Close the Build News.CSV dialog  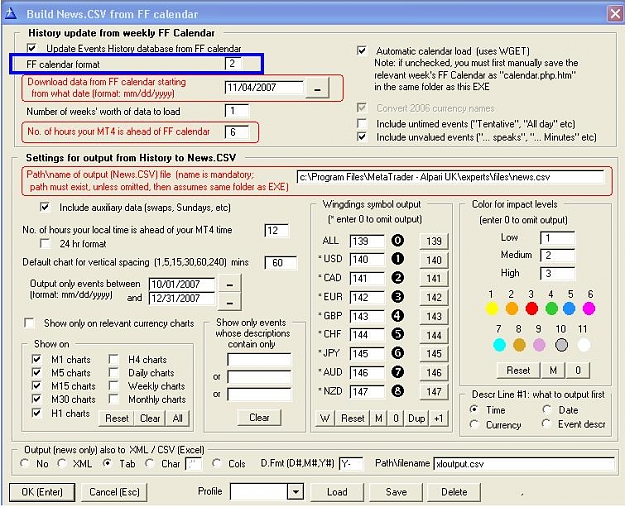(x=615, y=14)
